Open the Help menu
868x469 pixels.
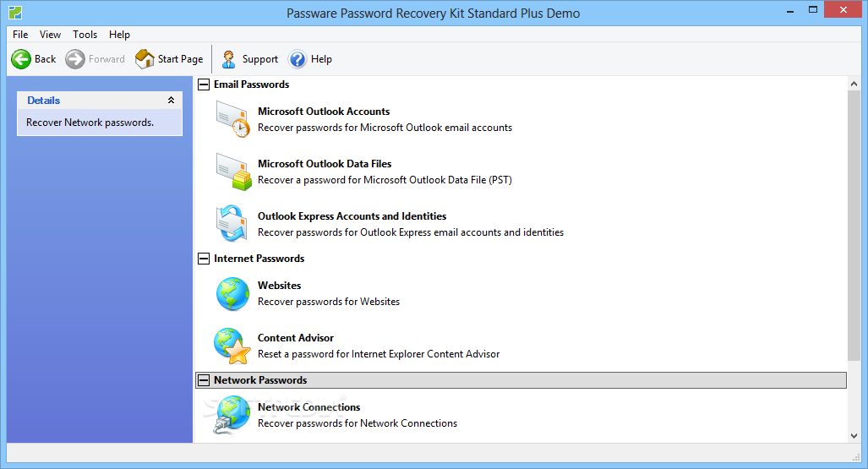coord(119,35)
